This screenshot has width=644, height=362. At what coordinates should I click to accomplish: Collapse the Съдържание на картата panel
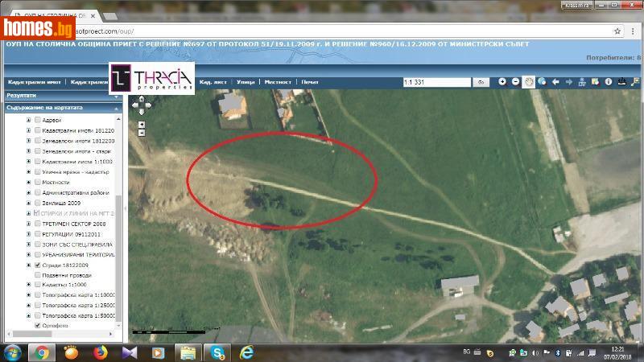pos(64,108)
